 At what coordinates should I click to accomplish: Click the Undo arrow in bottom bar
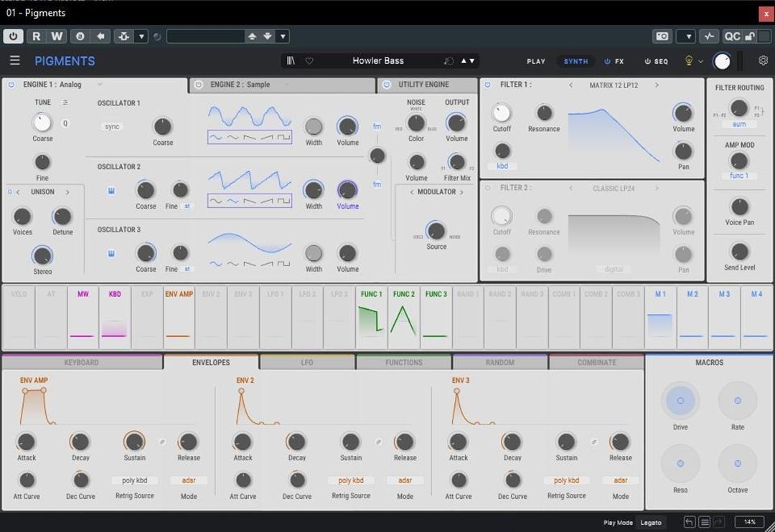(x=690, y=522)
